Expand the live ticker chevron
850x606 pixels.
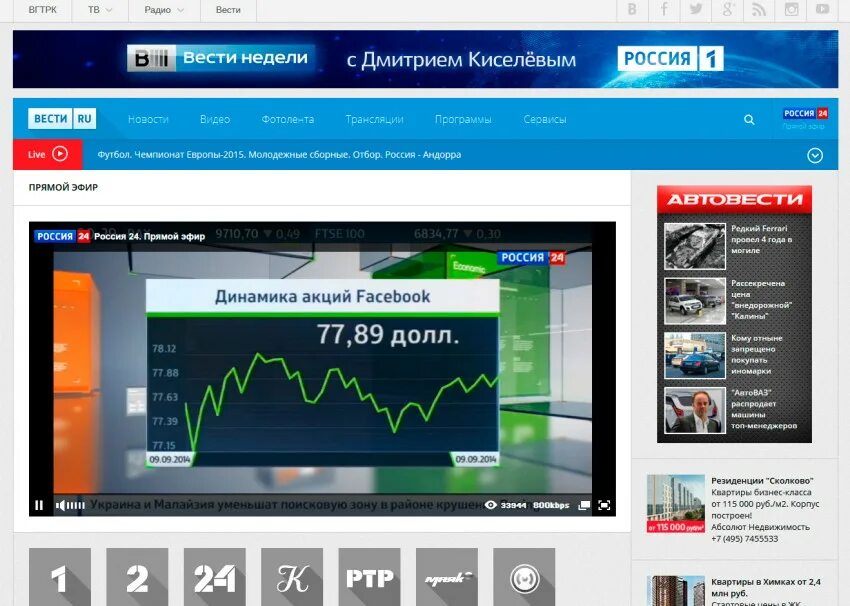(816, 154)
